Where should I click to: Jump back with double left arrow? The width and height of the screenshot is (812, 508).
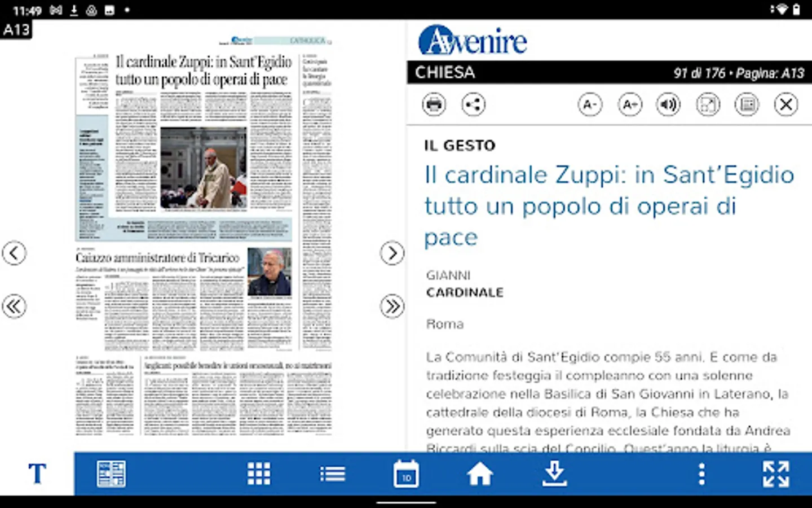pyautogui.click(x=14, y=306)
